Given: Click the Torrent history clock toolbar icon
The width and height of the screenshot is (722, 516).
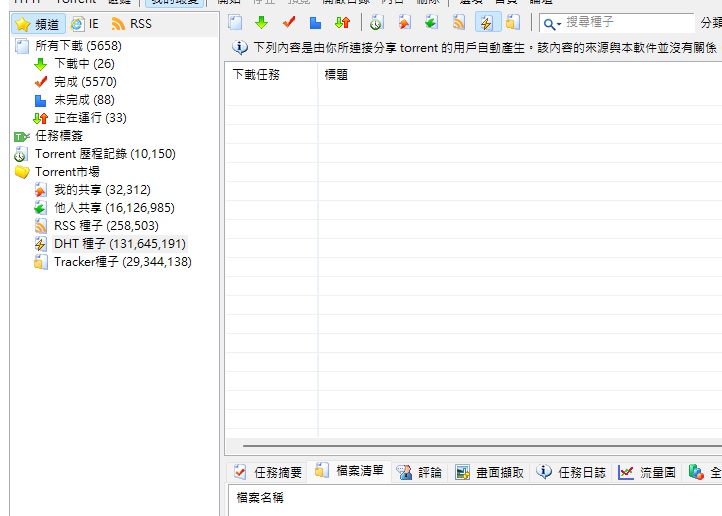Looking at the screenshot, I should [x=376, y=22].
